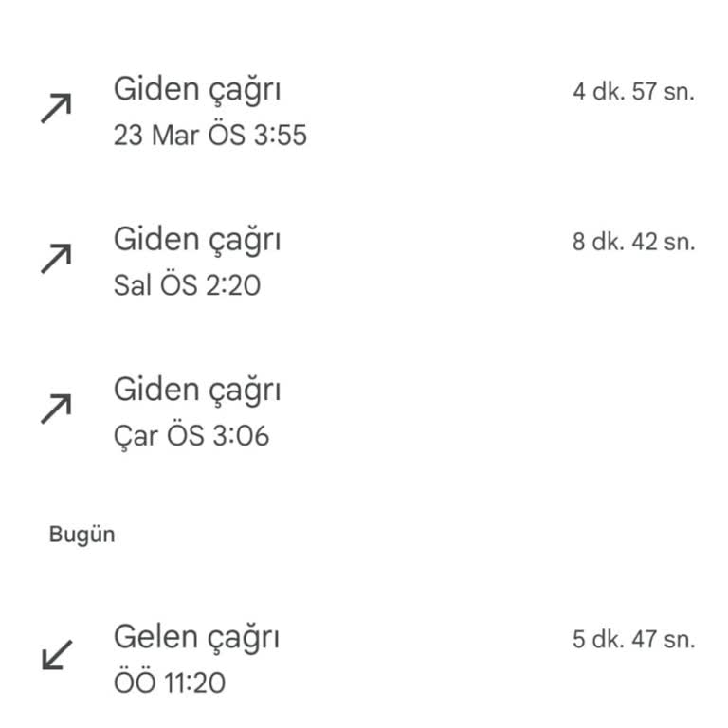This screenshot has height=728, width=728.
Task: Open the Gelen çağrı entry title
Action: 196,637
